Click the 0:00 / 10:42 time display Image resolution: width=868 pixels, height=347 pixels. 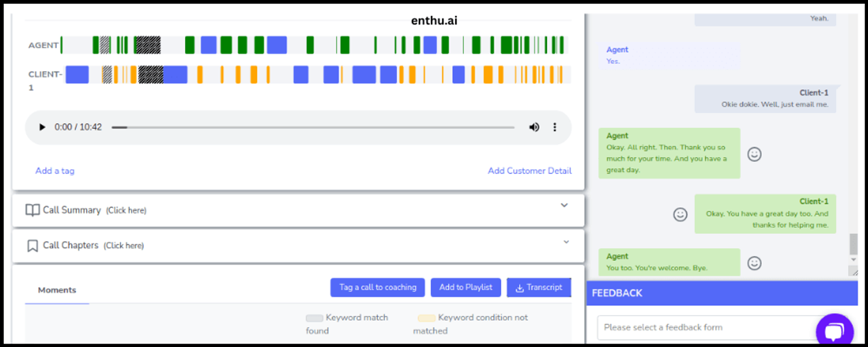78,127
